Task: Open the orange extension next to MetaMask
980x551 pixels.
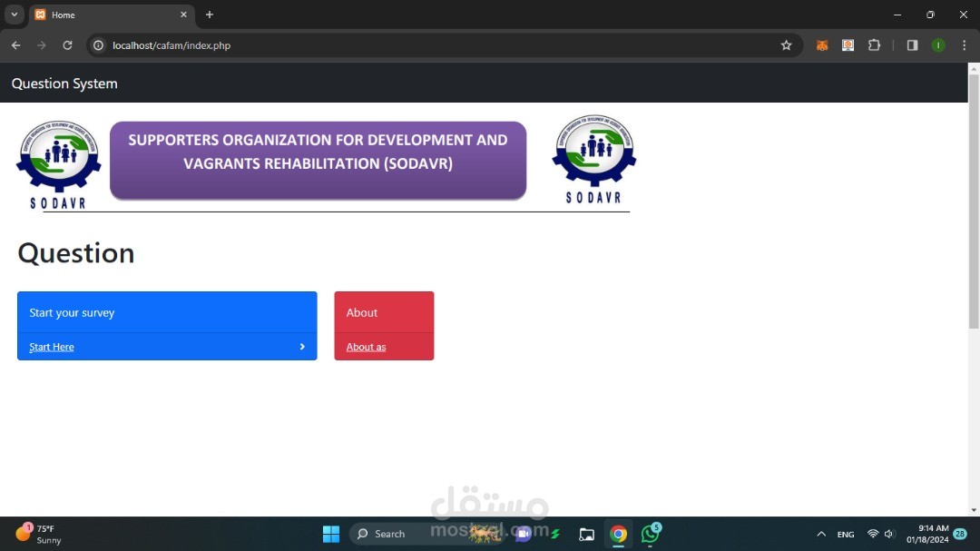Action: click(x=848, y=45)
